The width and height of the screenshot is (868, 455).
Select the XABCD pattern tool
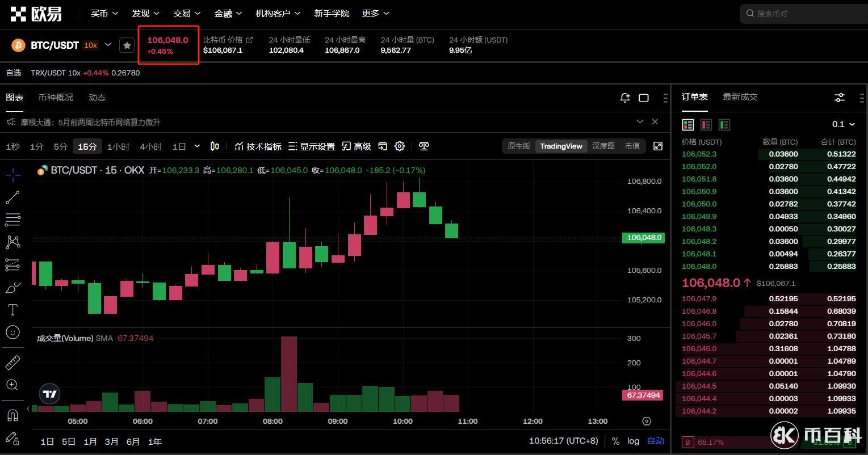[12, 242]
